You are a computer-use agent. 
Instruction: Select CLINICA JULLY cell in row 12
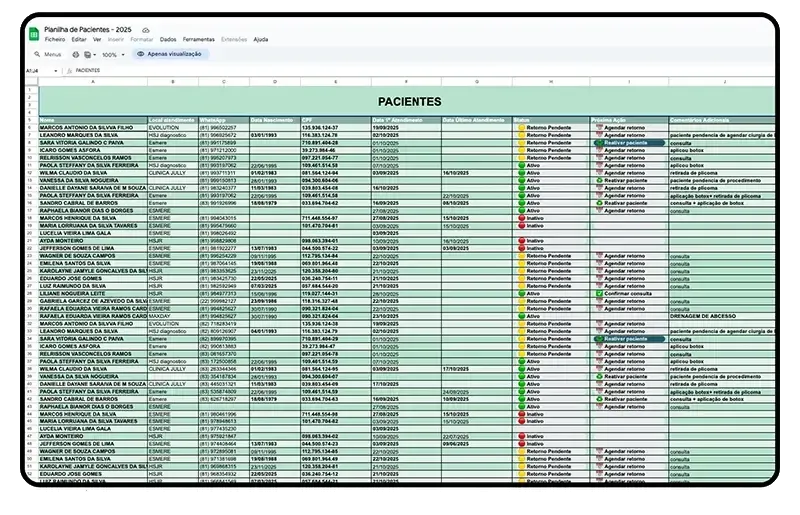173,173
